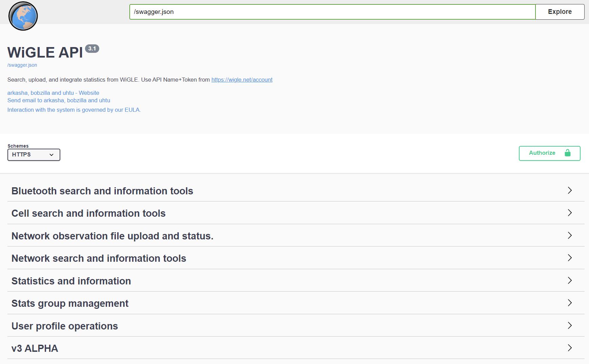Click the WiGLE API title

tap(45, 52)
